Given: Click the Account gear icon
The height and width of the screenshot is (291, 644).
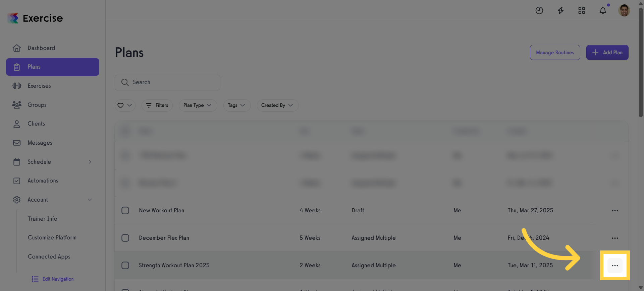Looking at the screenshot, I should tap(17, 200).
